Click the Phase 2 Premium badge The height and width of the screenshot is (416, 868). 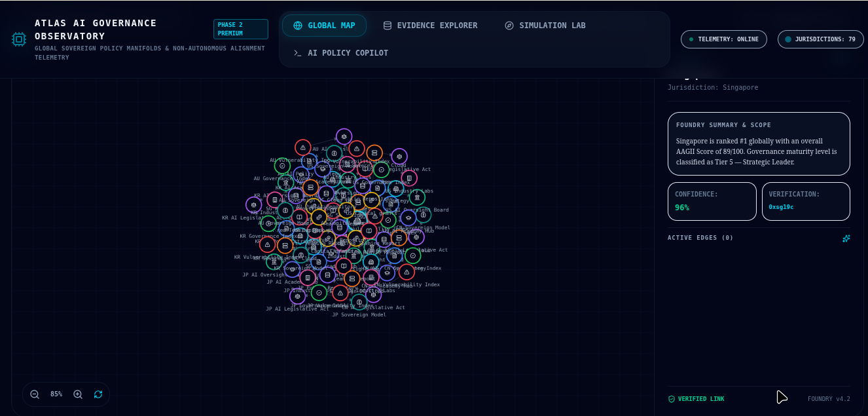240,29
